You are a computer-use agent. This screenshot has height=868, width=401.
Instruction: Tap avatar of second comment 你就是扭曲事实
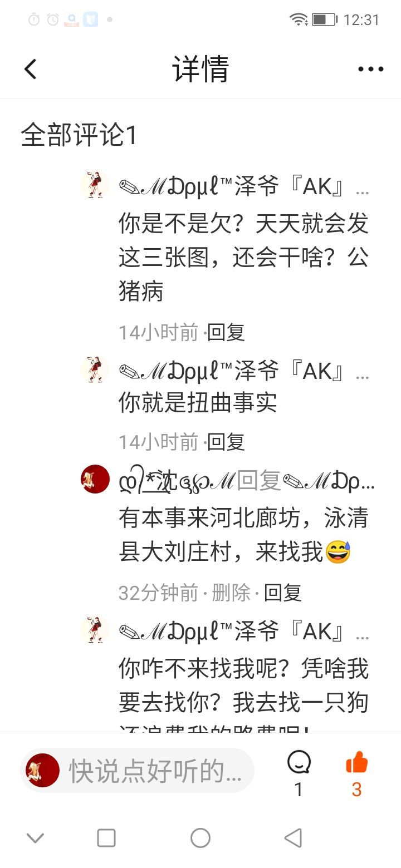(95, 369)
